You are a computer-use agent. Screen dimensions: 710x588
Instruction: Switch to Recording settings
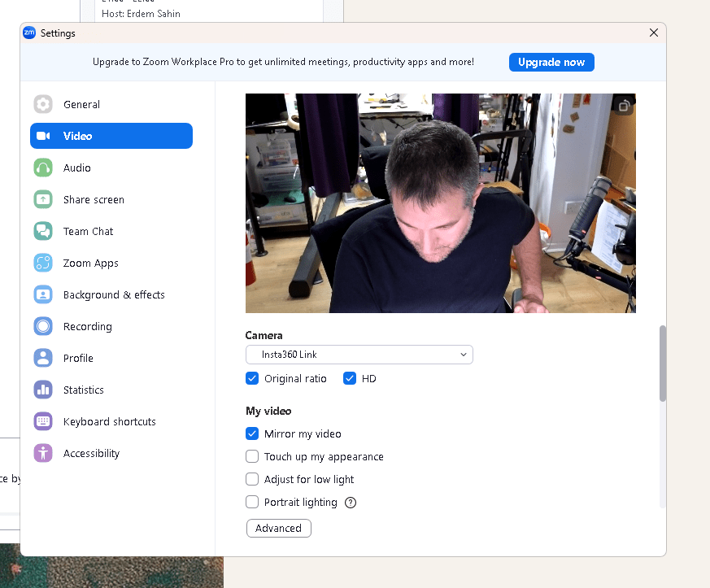tap(111, 326)
